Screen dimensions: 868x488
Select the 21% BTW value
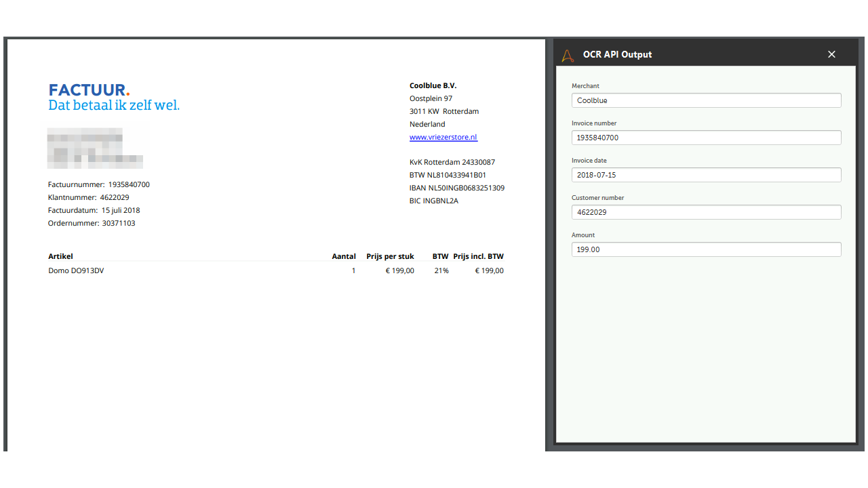[441, 270]
